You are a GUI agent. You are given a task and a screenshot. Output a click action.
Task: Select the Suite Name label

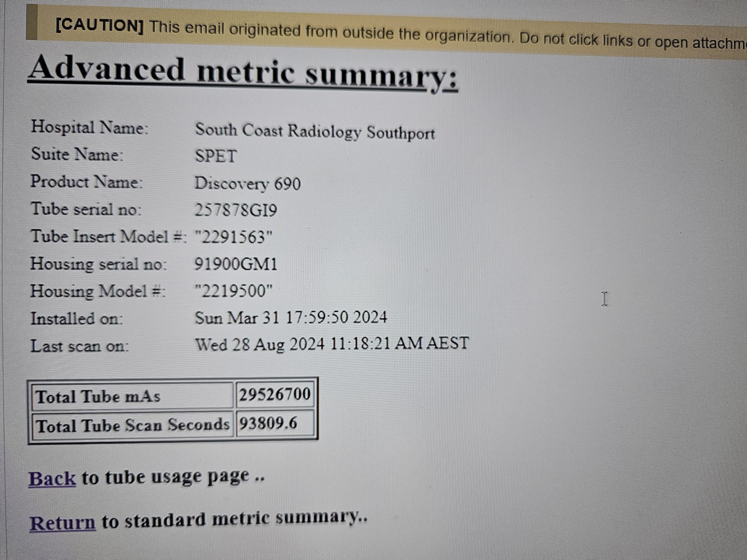(77, 154)
